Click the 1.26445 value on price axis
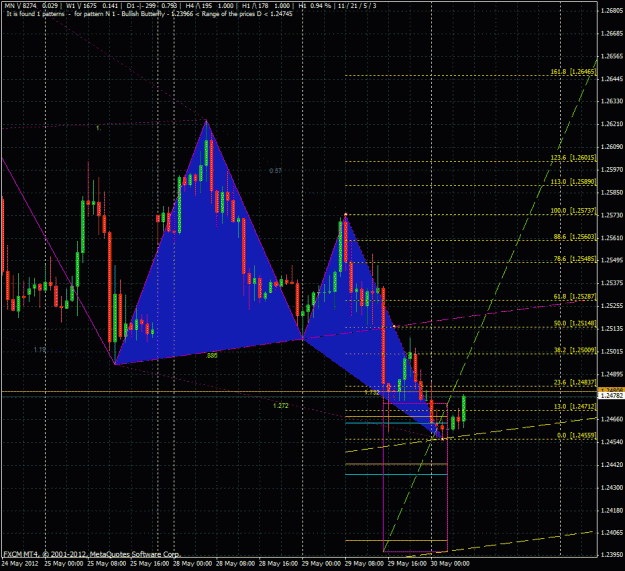The image size is (625, 571). 611,79
